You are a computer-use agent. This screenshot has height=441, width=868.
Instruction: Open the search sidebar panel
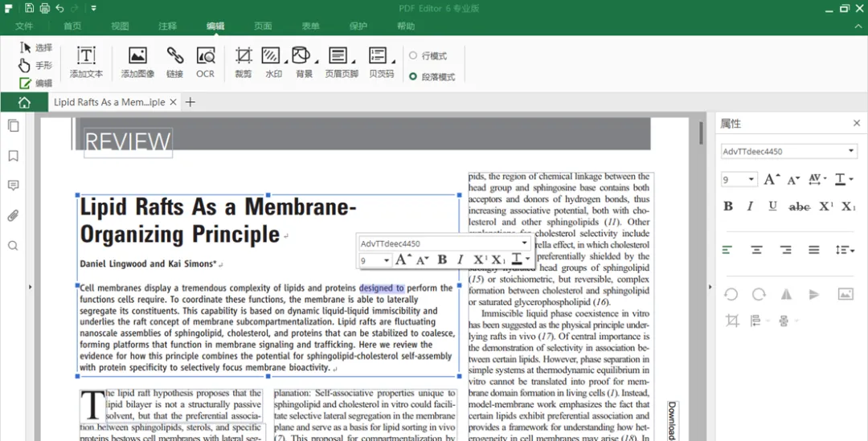pyautogui.click(x=14, y=246)
